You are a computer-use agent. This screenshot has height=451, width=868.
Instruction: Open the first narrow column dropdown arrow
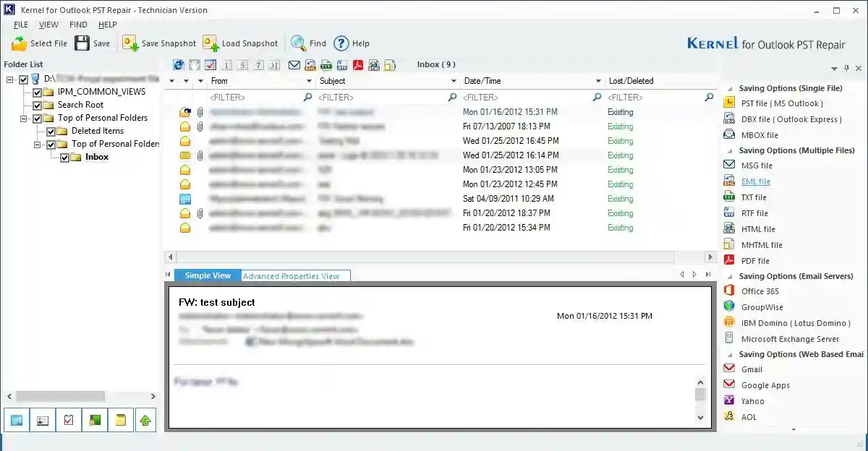[x=172, y=81]
